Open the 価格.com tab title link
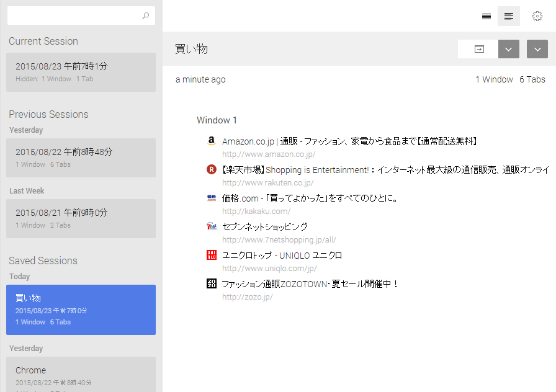 (310, 198)
